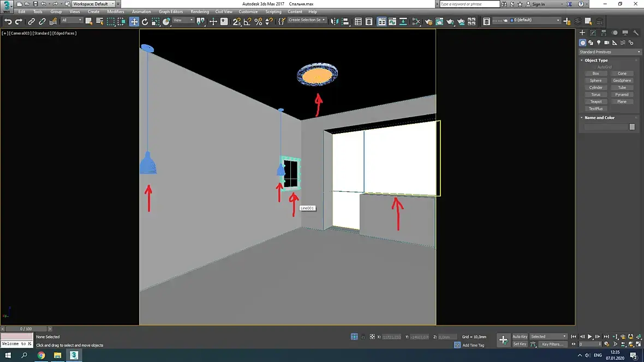Undo the last action in main toolbar
The width and height of the screenshot is (644, 362).
pos(8,21)
